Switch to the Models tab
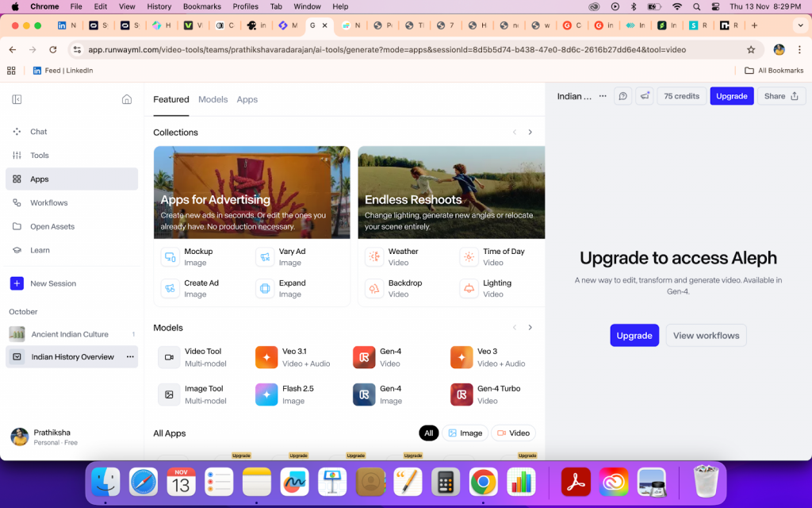The height and width of the screenshot is (508, 812). click(x=213, y=99)
